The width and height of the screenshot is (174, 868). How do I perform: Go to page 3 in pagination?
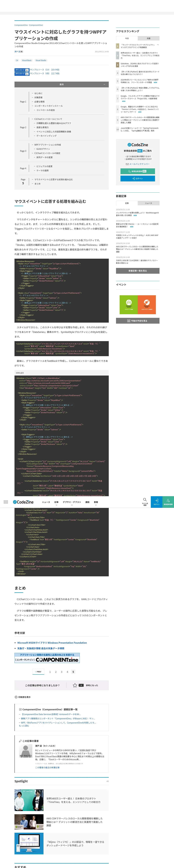pyautogui.click(x=61, y=672)
